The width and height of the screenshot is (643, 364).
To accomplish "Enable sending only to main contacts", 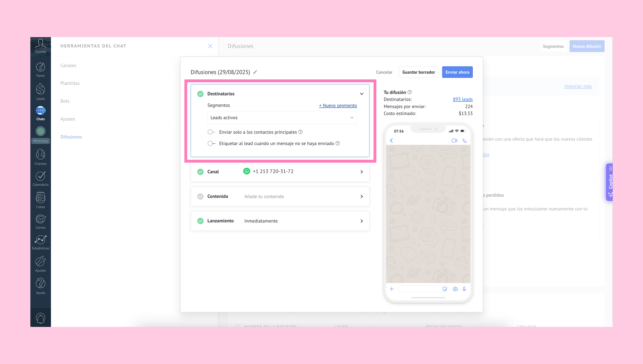I will tap(211, 132).
